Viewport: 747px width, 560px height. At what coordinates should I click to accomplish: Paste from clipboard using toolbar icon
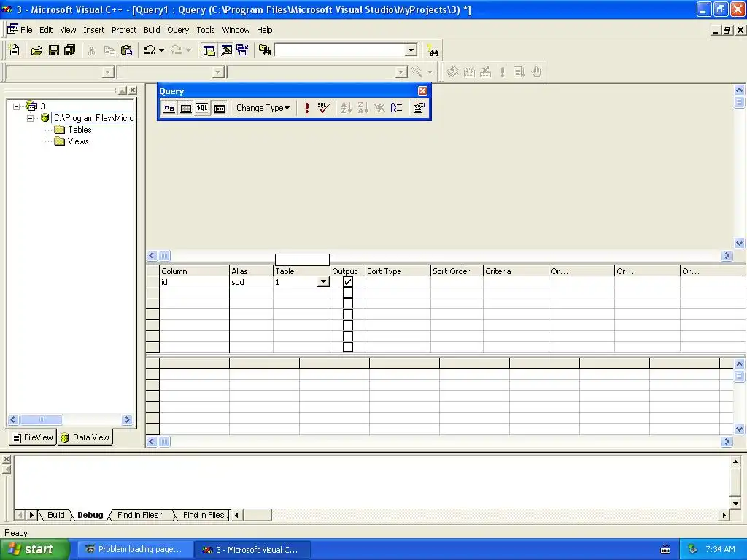coord(126,50)
